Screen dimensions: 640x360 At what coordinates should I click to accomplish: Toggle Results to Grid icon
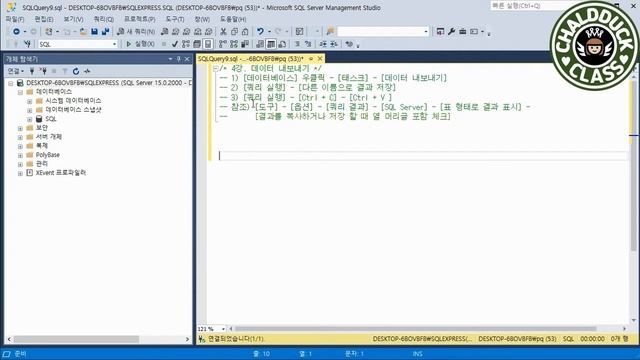point(271,44)
